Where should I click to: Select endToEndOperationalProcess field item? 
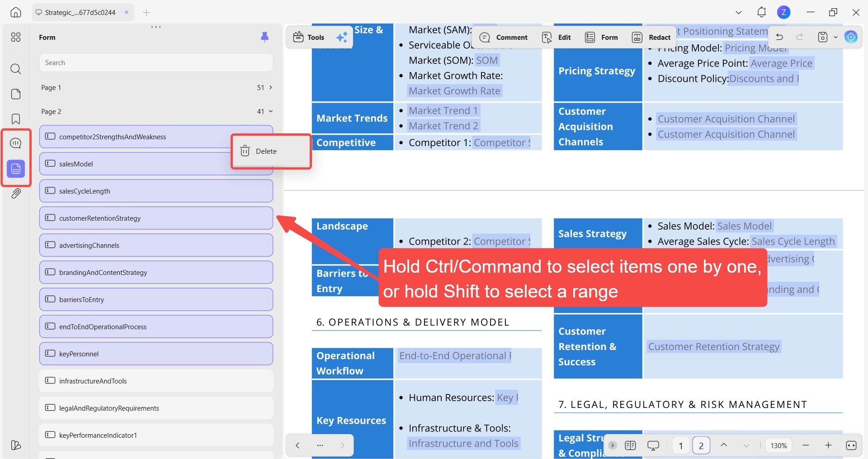156,327
